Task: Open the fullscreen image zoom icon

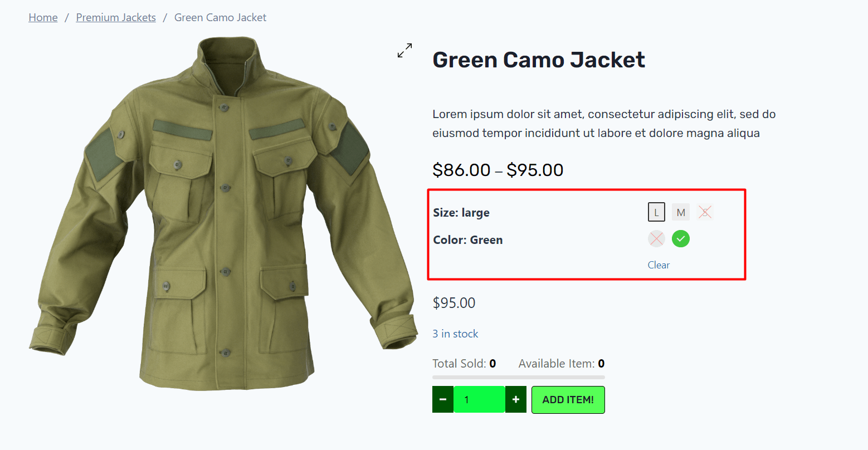Action: (405, 51)
